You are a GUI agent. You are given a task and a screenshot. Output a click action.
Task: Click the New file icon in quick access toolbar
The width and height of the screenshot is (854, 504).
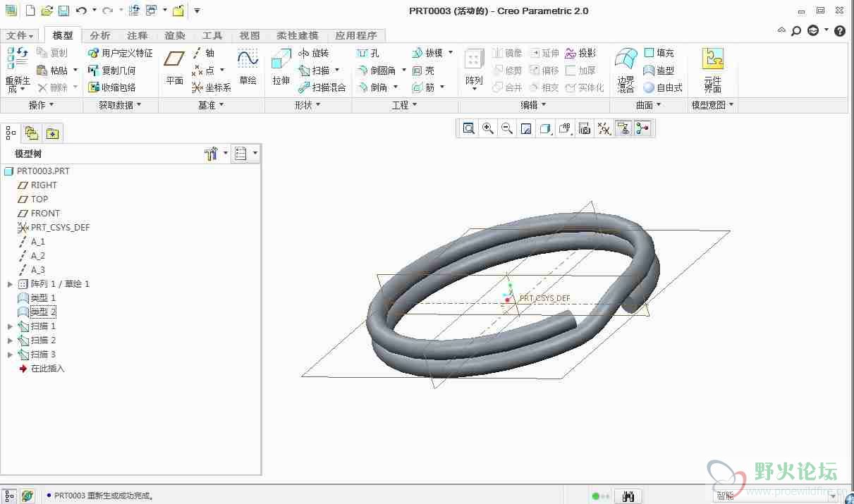click(30, 11)
